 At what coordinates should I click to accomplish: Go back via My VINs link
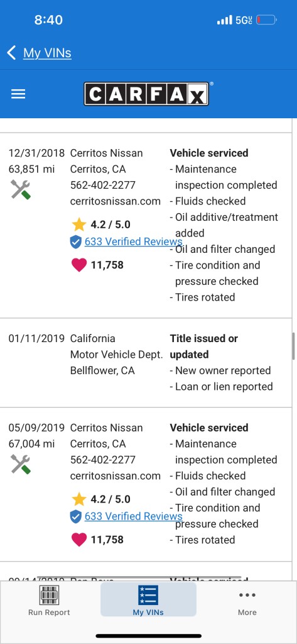click(47, 53)
